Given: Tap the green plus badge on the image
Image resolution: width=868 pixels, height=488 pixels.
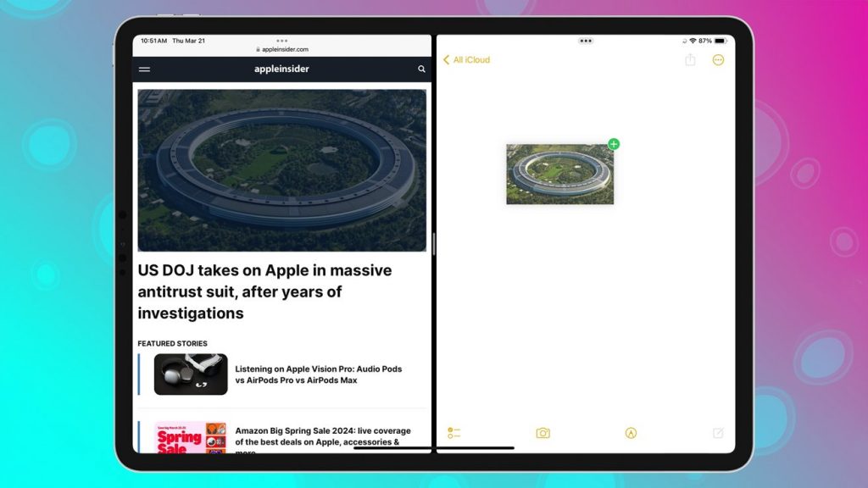Looking at the screenshot, I should (614, 144).
